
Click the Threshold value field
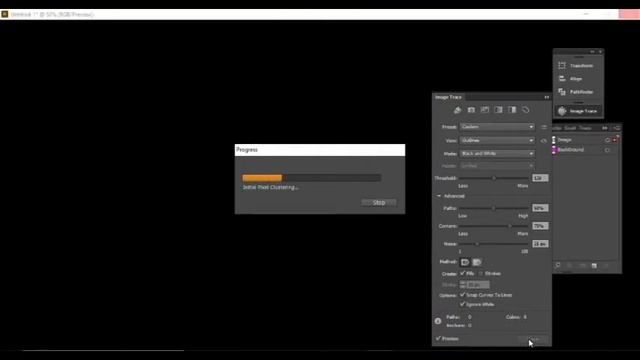tap(540, 178)
